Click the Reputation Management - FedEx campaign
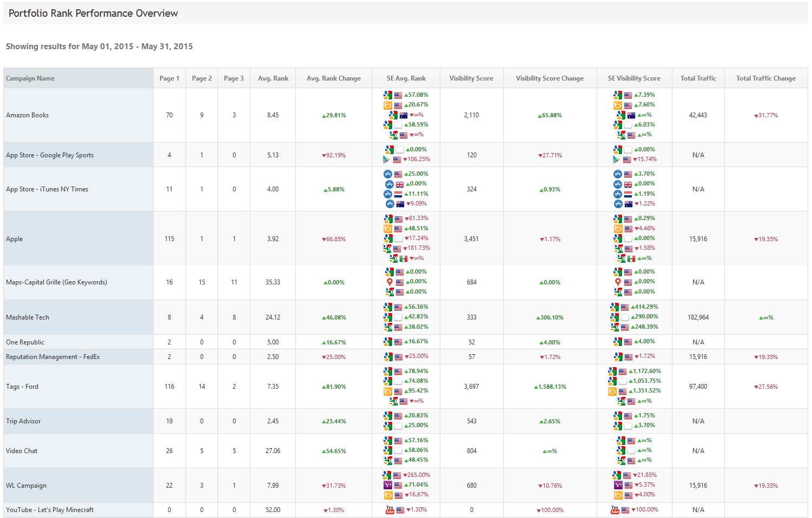The width and height of the screenshot is (812, 518). (53, 357)
